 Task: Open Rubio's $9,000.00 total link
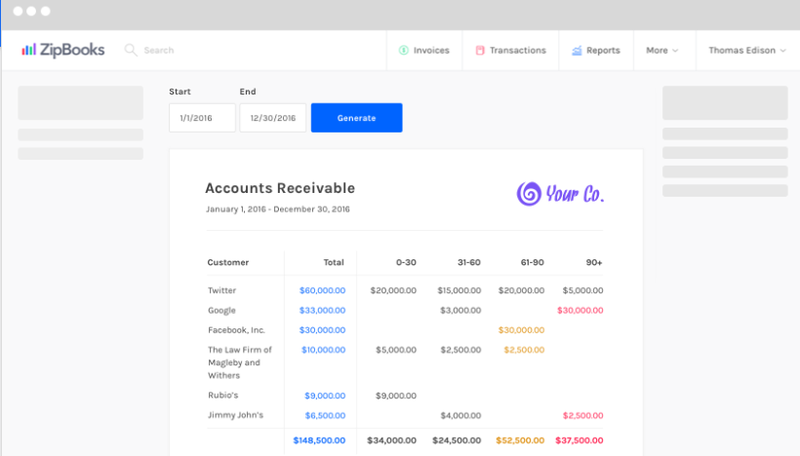pyautogui.click(x=325, y=396)
